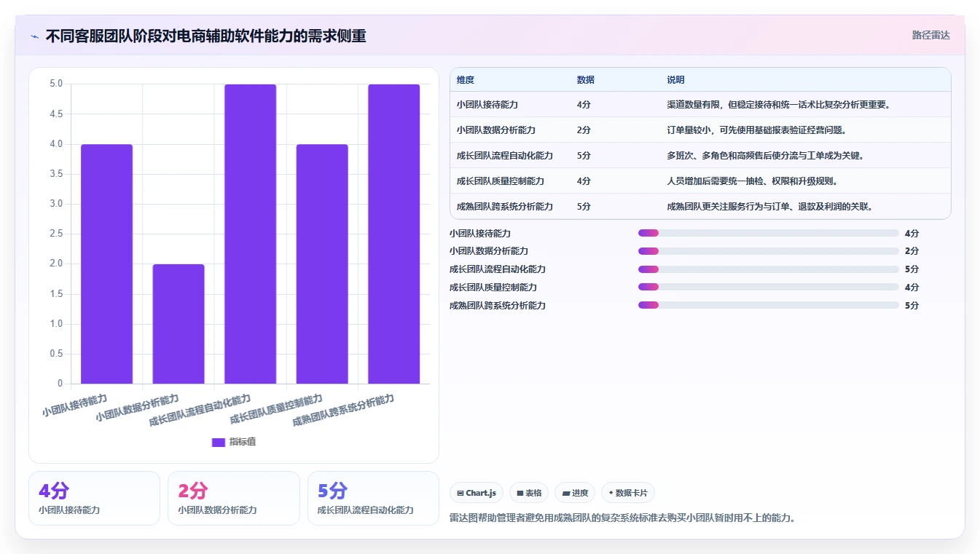The width and height of the screenshot is (980, 554).
Task: Click the 说明 column header in the table
Action: pyautogui.click(x=675, y=80)
